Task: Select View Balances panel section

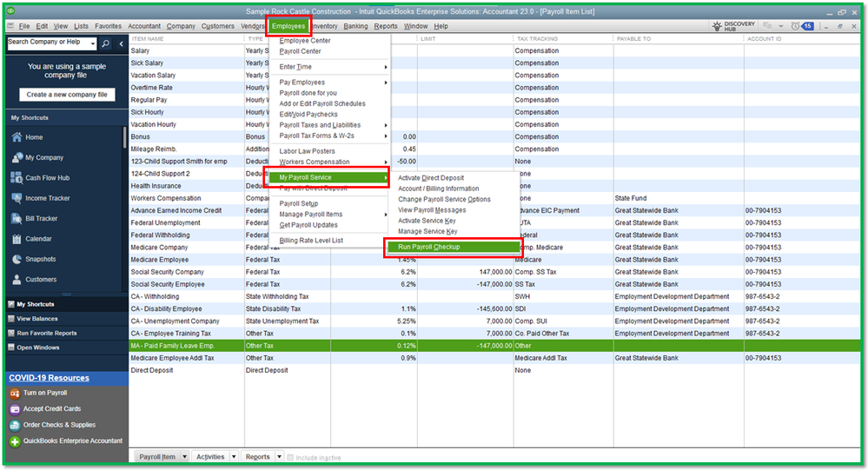Action: [66, 319]
